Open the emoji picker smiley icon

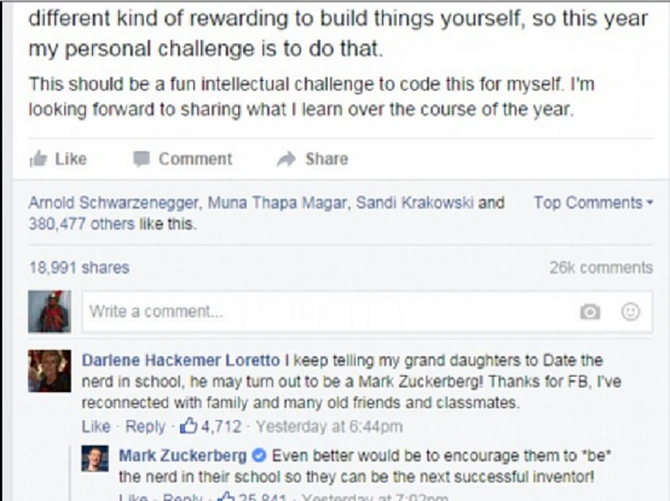point(630,311)
